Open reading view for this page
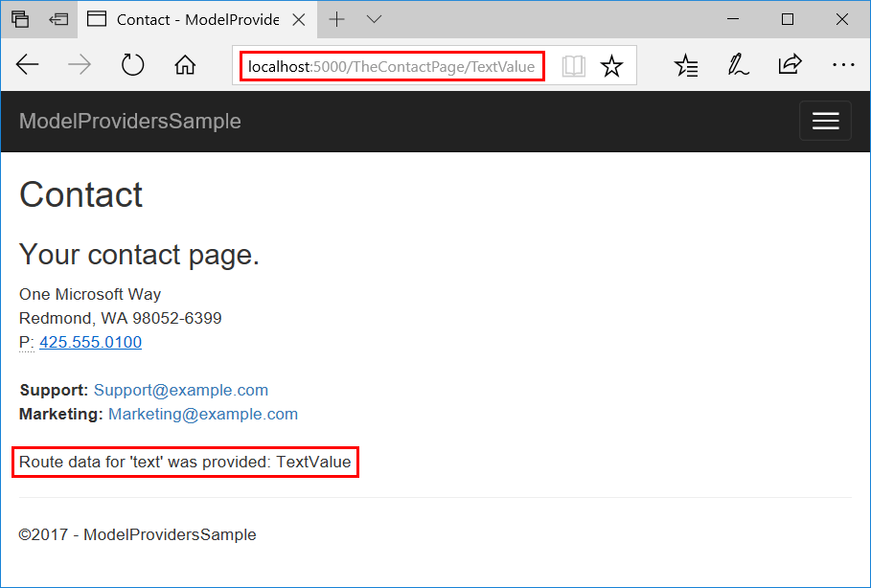This screenshot has height=588, width=871. 573,65
